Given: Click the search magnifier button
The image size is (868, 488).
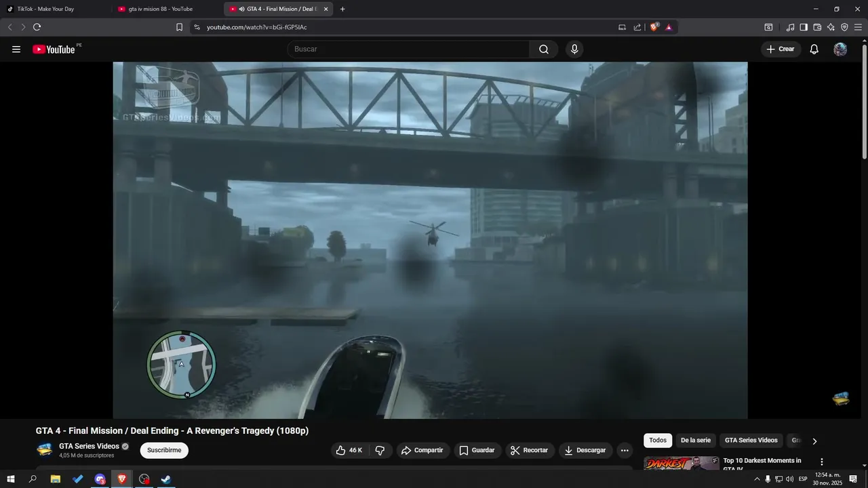Looking at the screenshot, I should coord(544,49).
